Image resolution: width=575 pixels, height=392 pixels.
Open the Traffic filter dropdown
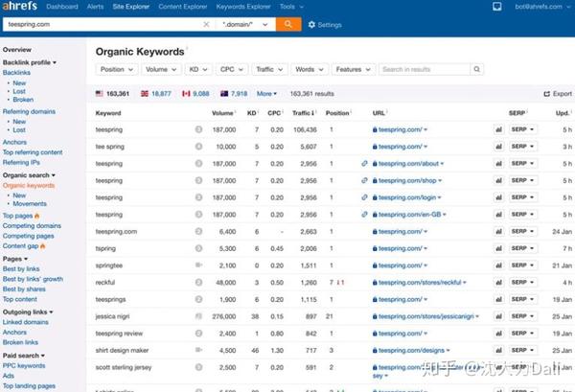269,69
